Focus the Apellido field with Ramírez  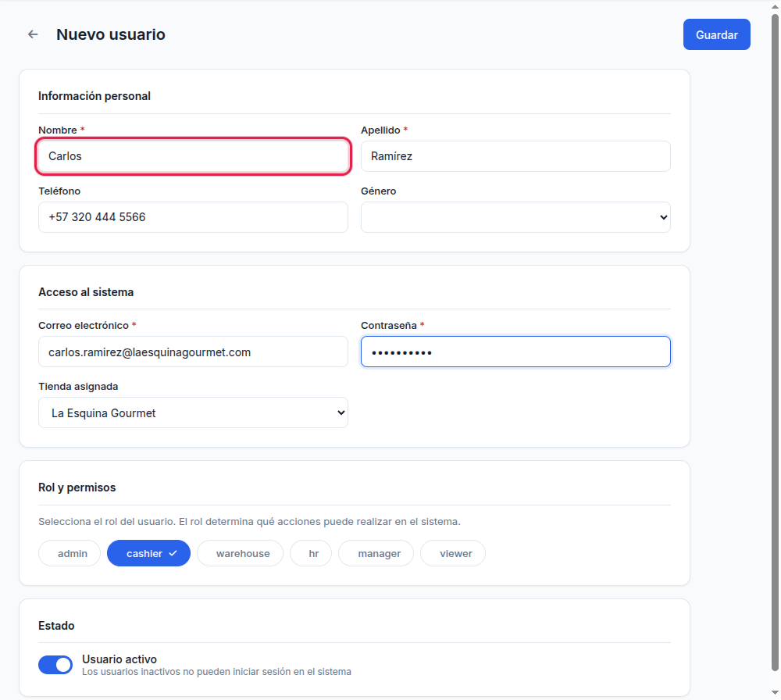(x=515, y=156)
